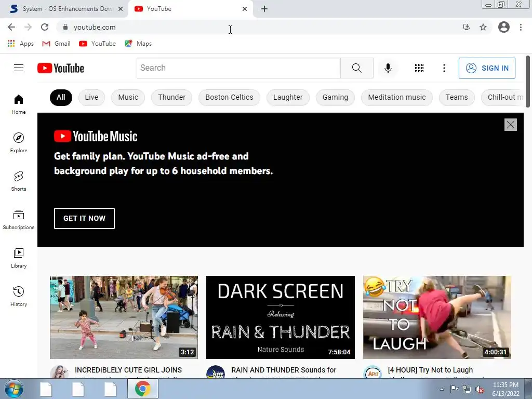
Task: Open YouTube settings three-dot menu
Action: (x=444, y=68)
